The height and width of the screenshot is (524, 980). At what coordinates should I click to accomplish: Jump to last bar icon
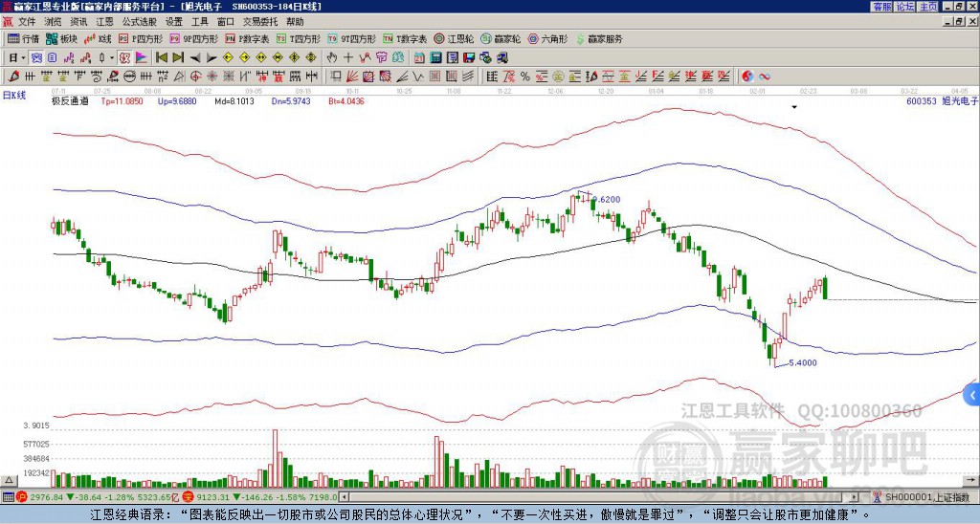pos(178,58)
